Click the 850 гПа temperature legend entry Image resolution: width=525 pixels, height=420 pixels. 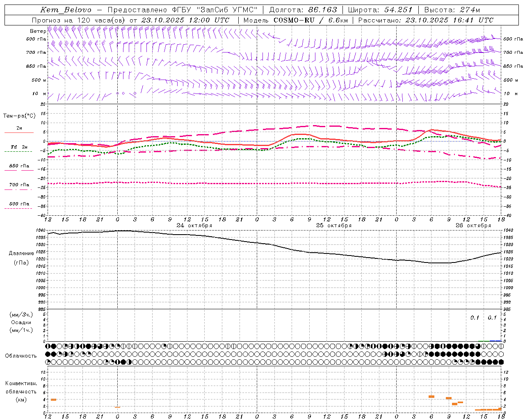[18, 170]
